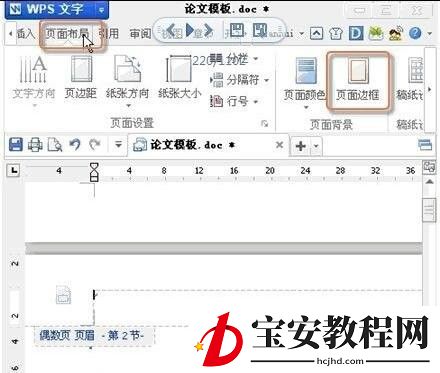Open the 页面设置 dialog launcher
440x373 pixels.
tap(265, 124)
